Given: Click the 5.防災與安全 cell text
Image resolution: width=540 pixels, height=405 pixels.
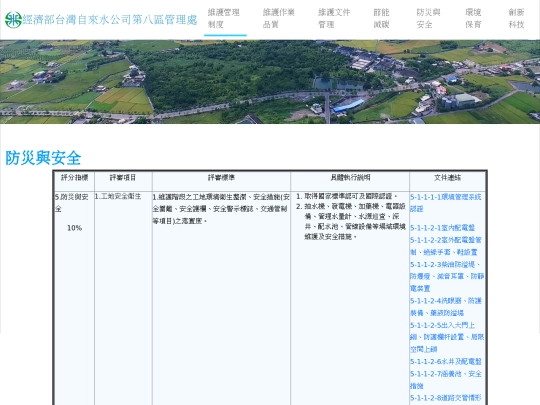Looking at the screenshot, I should point(72,203).
